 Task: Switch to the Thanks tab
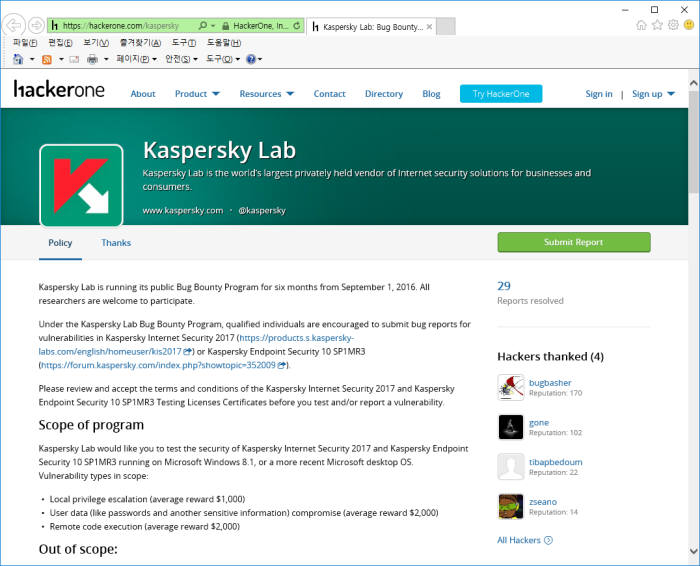[x=116, y=243]
